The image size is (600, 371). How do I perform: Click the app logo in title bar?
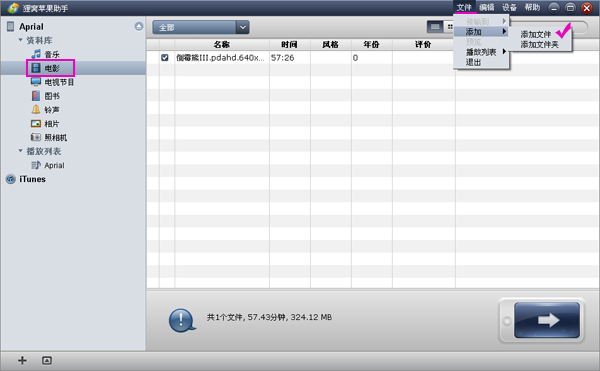pyautogui.click(x=13, y=8)
